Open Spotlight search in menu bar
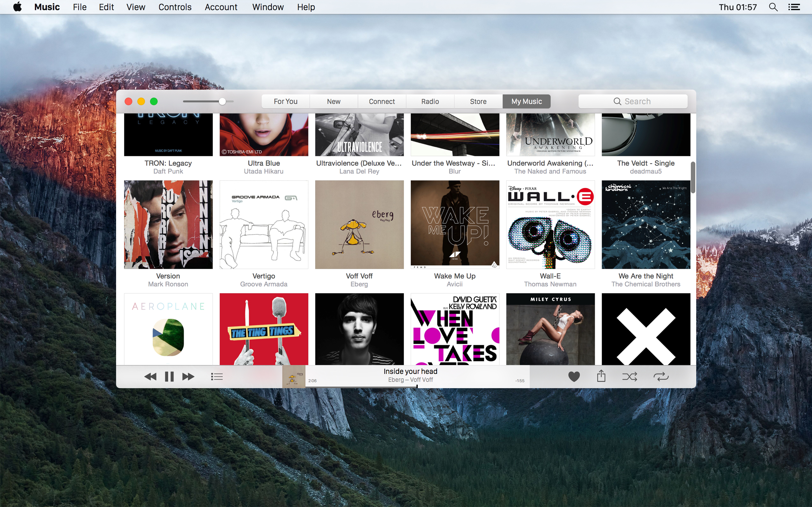812x507 pixels. click(773, 7)
